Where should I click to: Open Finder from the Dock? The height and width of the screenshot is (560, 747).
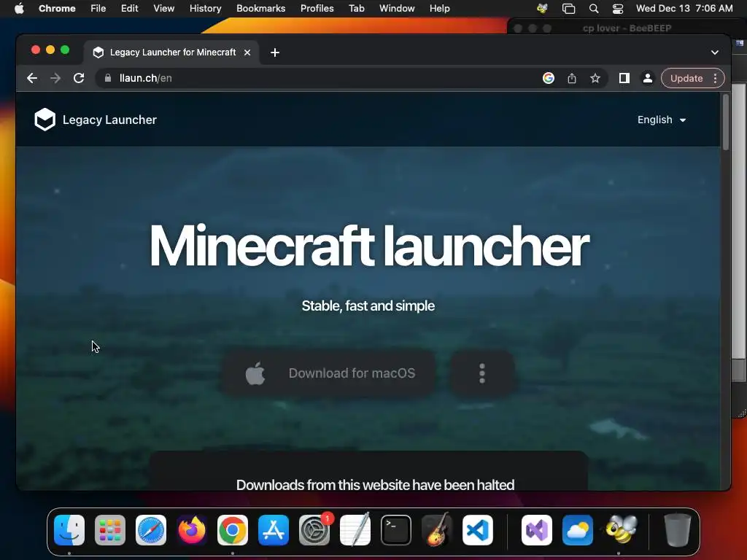click(69, 530)
